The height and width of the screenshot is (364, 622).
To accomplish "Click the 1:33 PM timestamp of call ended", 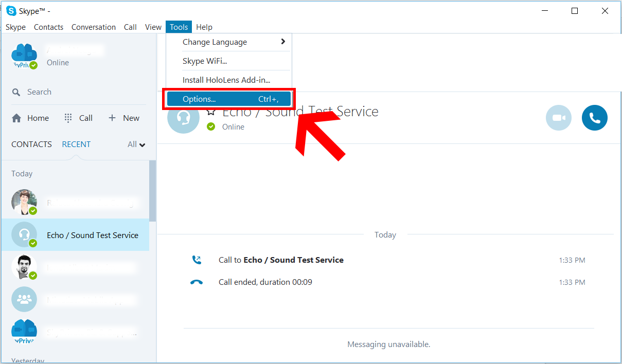I will (x=572, y=282).
